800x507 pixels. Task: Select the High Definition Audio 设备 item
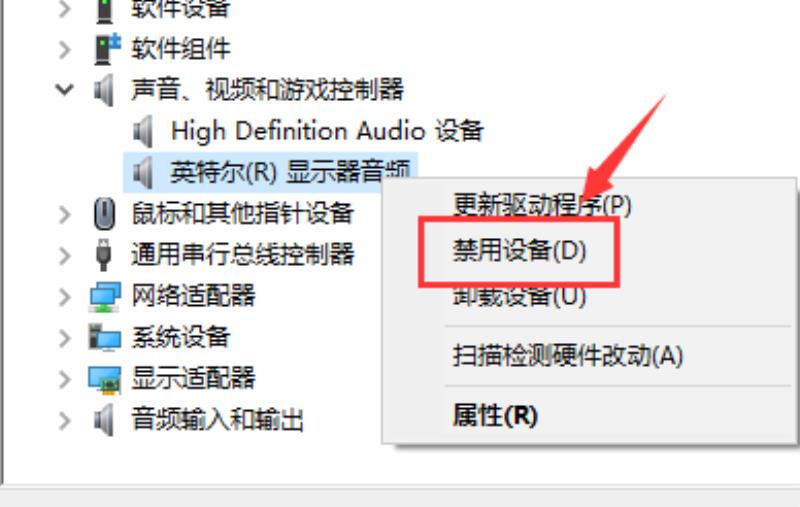click(x=327, y=131)
